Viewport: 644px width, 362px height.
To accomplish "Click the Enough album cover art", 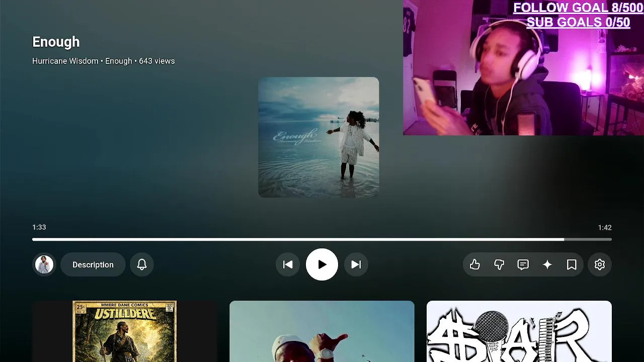I will tap(318, 137).
